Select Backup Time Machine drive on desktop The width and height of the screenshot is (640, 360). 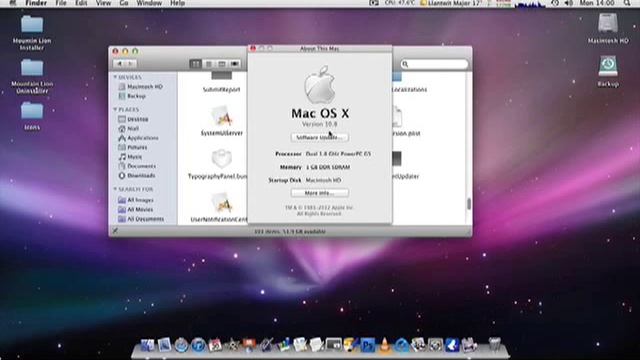tap(608, 71)
